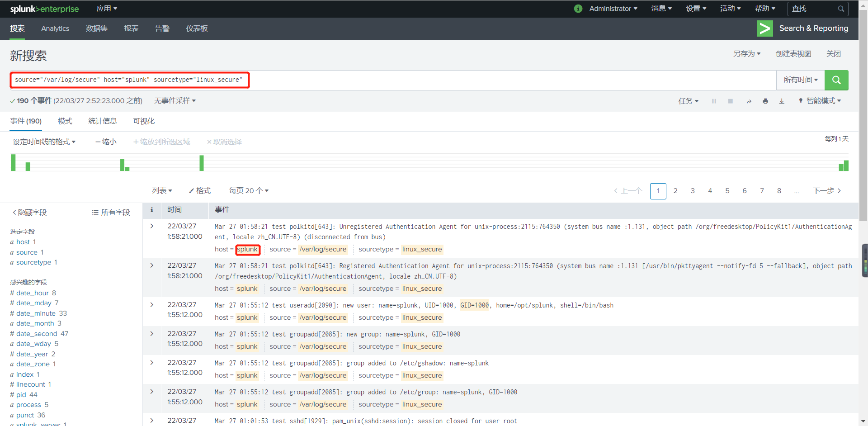Expand the polkitd Registered Authentication Agent event
868x426 pixels.
(152, 265)
